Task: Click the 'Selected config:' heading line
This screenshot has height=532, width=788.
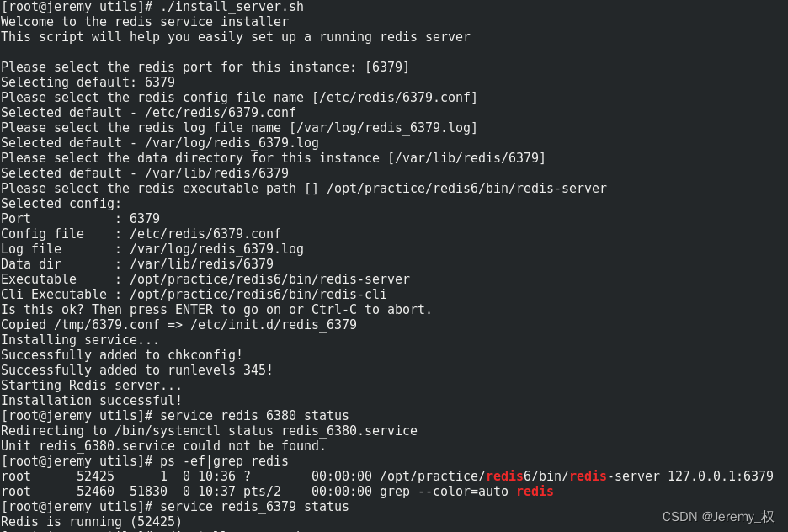Action: 61,204
